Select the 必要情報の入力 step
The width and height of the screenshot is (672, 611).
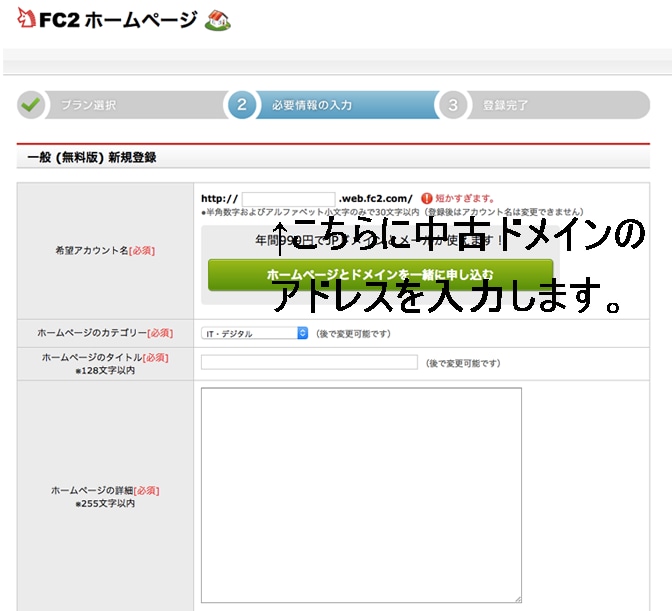point(312,105)
